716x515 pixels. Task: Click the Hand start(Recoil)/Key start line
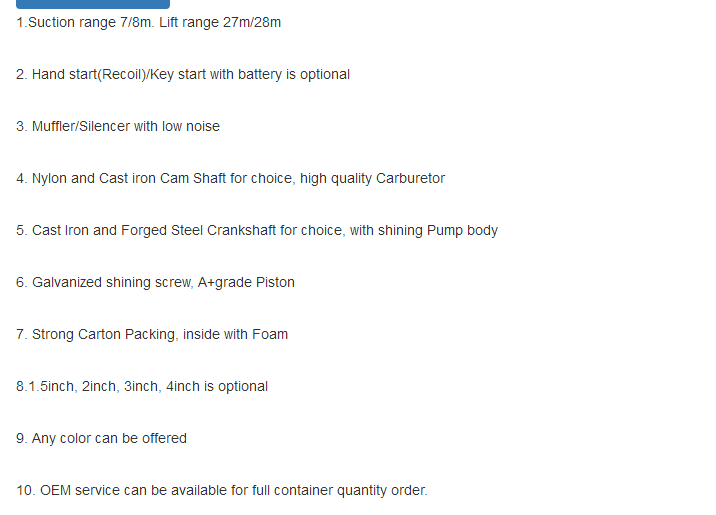click(183, 74)
